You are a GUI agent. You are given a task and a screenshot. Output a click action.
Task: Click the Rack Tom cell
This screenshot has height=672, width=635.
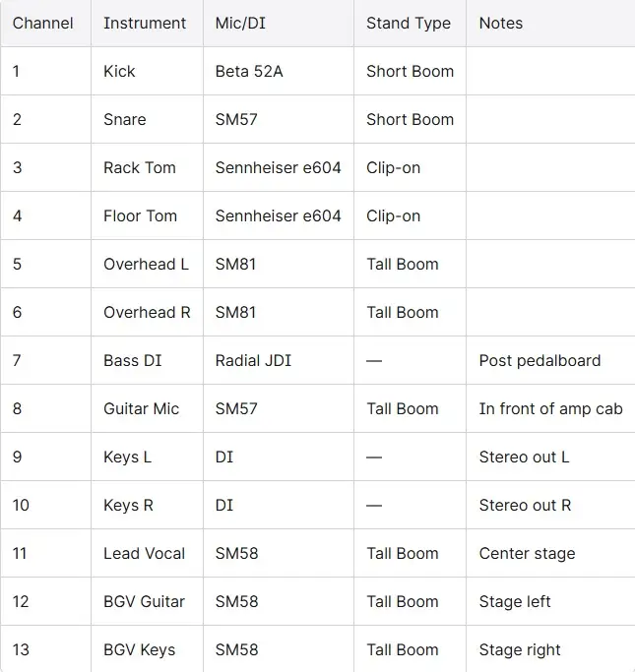click(x=140, y=167)
